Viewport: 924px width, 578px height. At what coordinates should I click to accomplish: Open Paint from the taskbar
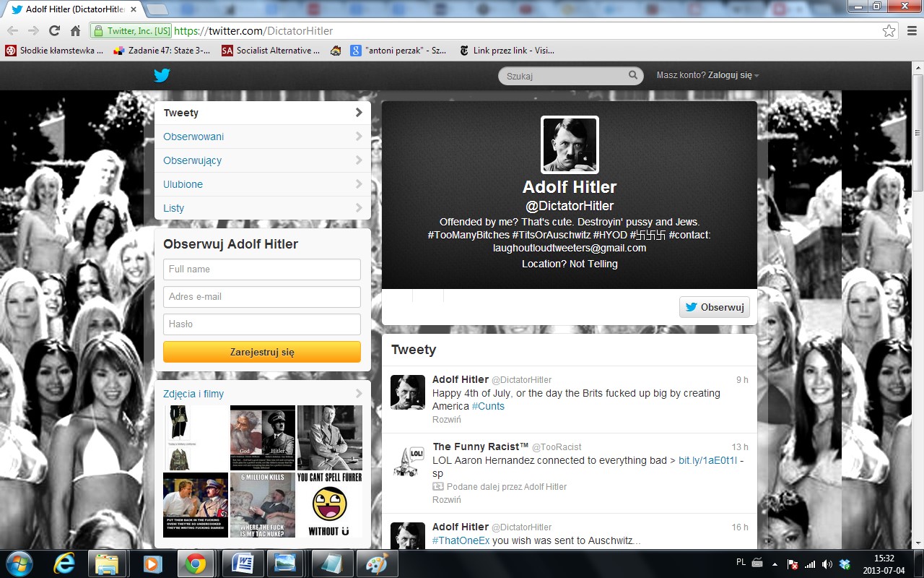click(x=375, y=564)
